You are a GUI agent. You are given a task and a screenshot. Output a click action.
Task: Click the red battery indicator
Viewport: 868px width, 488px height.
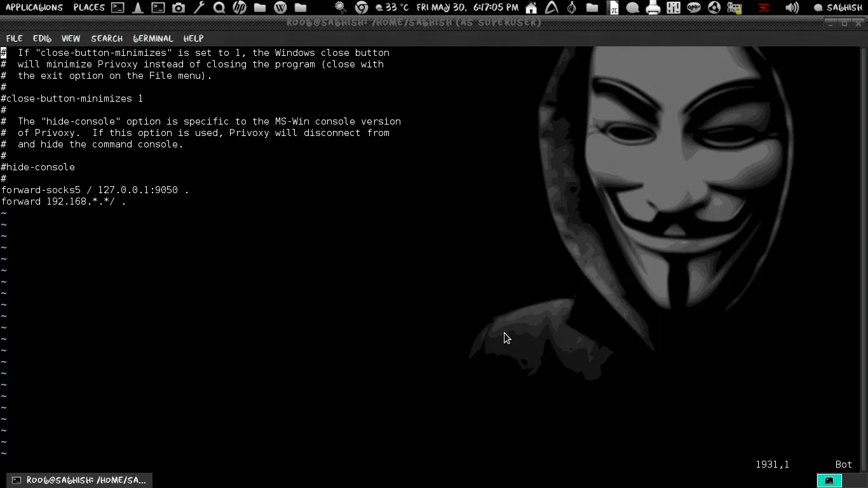pyautogui.click(x=764, y=8)
